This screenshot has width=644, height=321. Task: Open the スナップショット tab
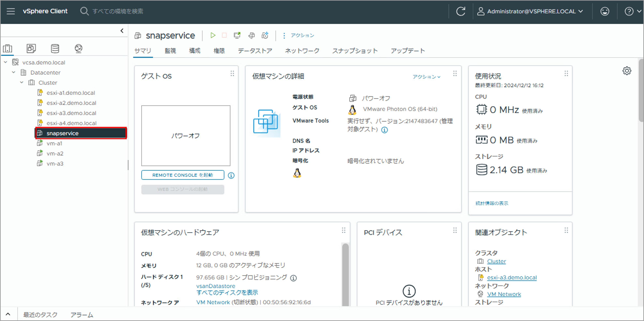tap(355, 51)
